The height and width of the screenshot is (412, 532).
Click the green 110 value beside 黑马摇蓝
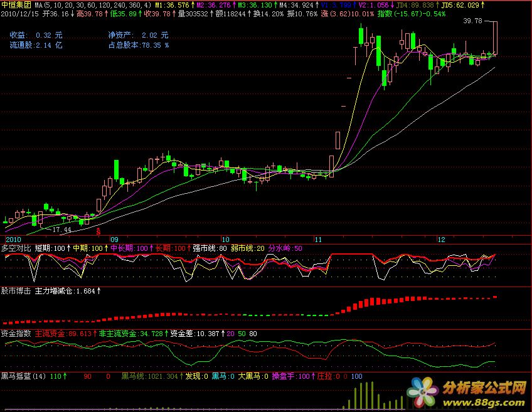[x=58, y=376]
